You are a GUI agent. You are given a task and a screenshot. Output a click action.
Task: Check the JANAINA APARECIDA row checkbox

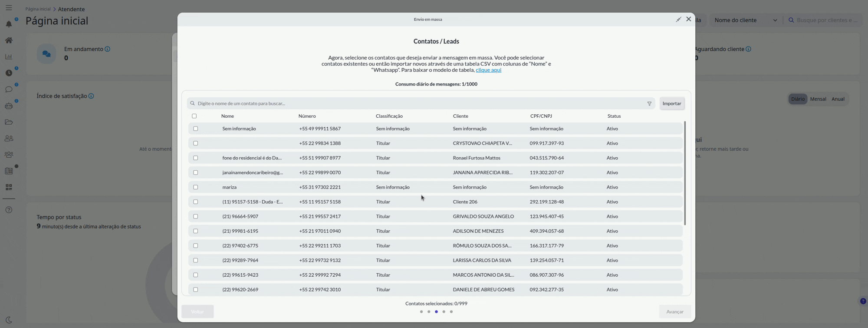tap(196, 172)
